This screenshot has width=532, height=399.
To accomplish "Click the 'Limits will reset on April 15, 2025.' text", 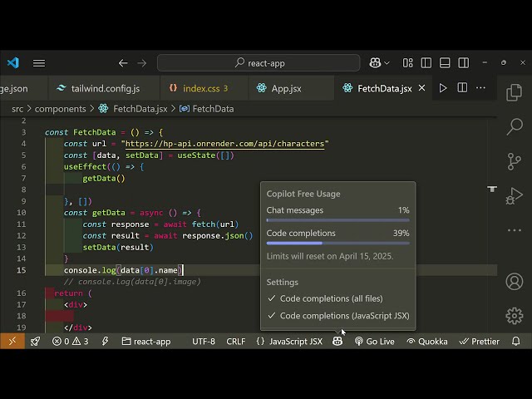I will tap(330, 256).
